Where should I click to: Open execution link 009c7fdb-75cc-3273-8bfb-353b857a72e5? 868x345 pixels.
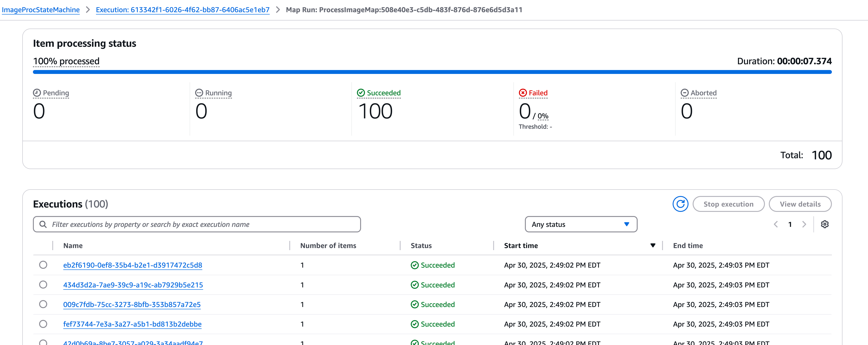click(132, 304)
